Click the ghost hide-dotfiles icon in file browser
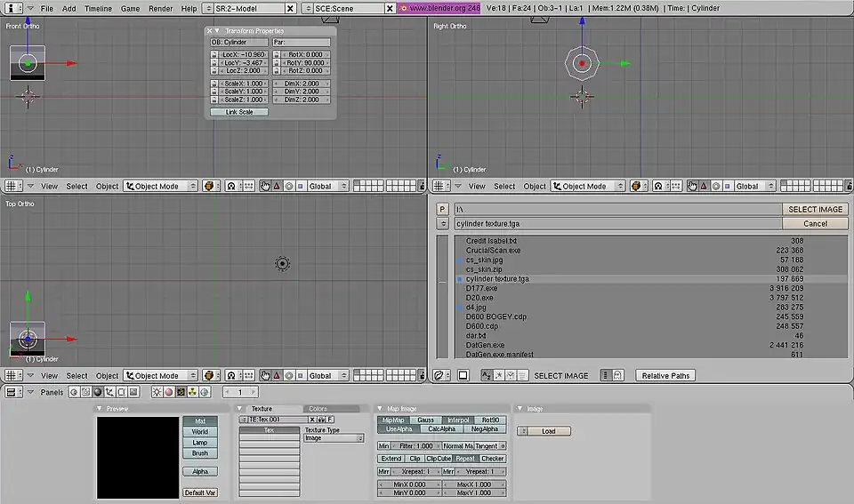This screenshot has width=854, height=504. 617,376
